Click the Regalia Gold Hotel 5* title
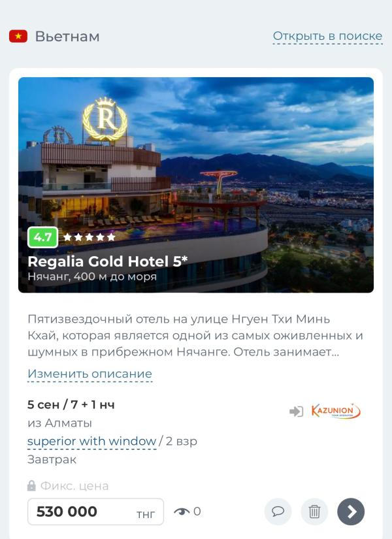 pyautogui.click(x=108, y=261)
